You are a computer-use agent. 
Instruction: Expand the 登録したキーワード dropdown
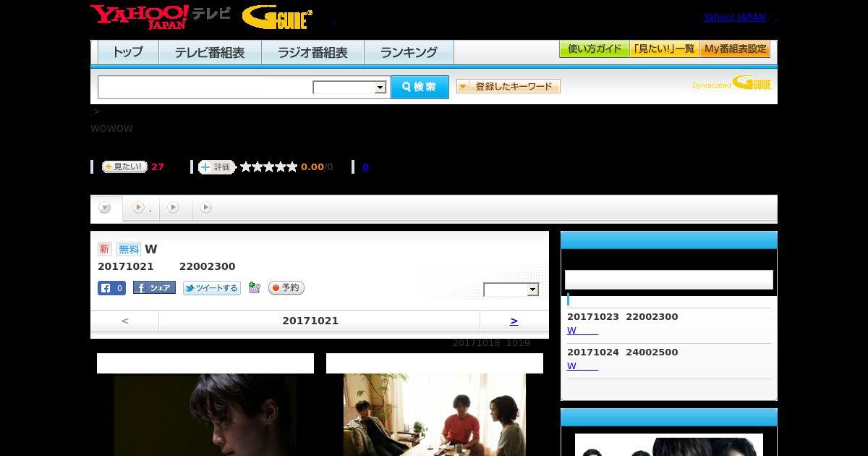[509, 86]
